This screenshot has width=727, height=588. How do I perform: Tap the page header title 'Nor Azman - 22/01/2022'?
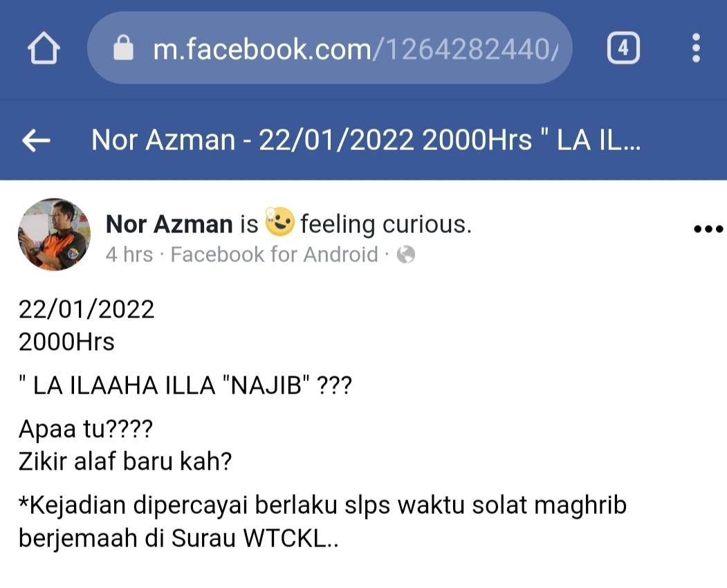(366, 140)
